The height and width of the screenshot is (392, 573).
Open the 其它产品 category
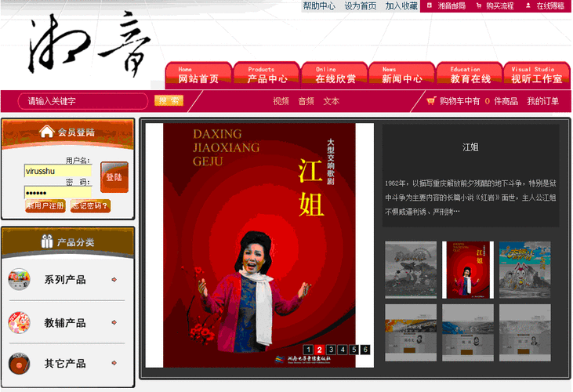coord(65,364)
